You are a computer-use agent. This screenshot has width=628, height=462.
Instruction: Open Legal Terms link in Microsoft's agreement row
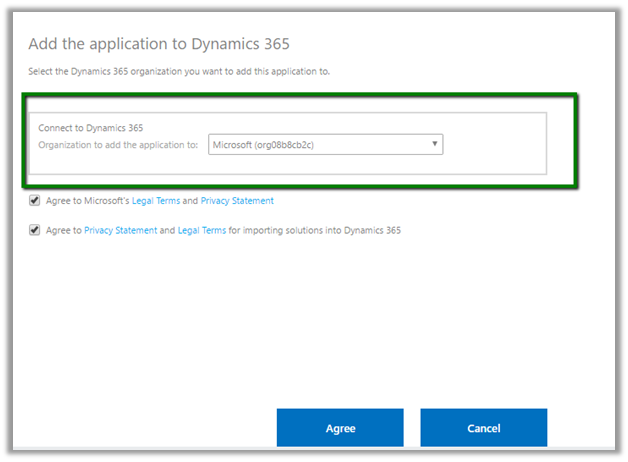click(x=155, y=201)
